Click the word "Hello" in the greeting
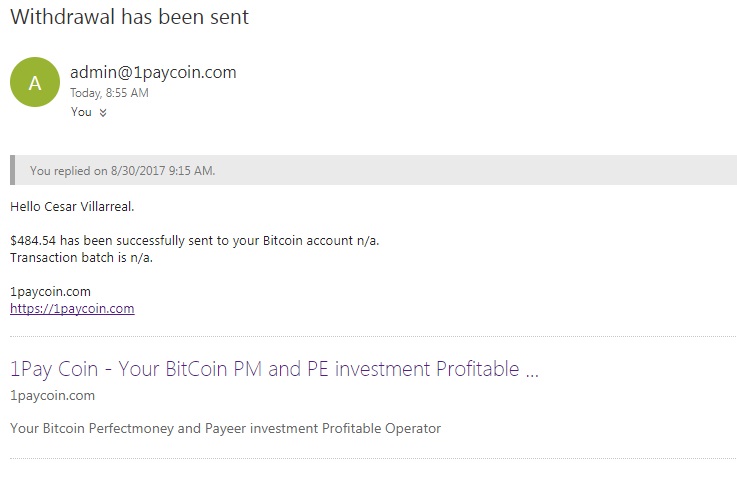Image resolution: width=737 pixels, height=483 pixels. pyautogui.click(x=26, y=207)
